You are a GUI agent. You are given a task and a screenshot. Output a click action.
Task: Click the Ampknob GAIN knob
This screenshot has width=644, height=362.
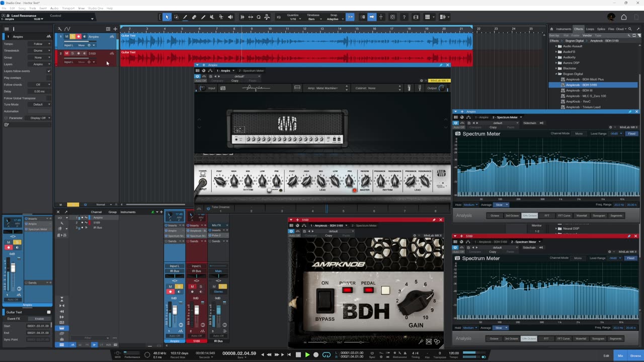coord(416,302)
